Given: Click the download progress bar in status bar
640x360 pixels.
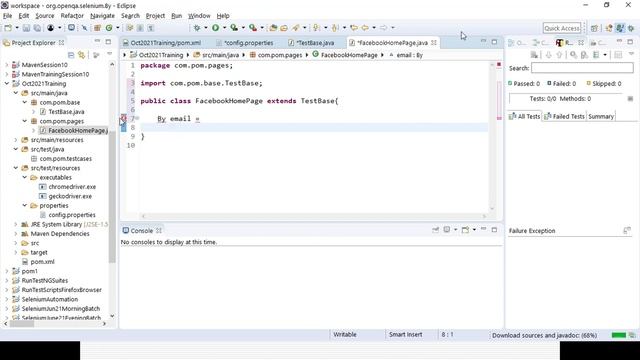Looking at the screenshot, I should click(x=619, y=335).
